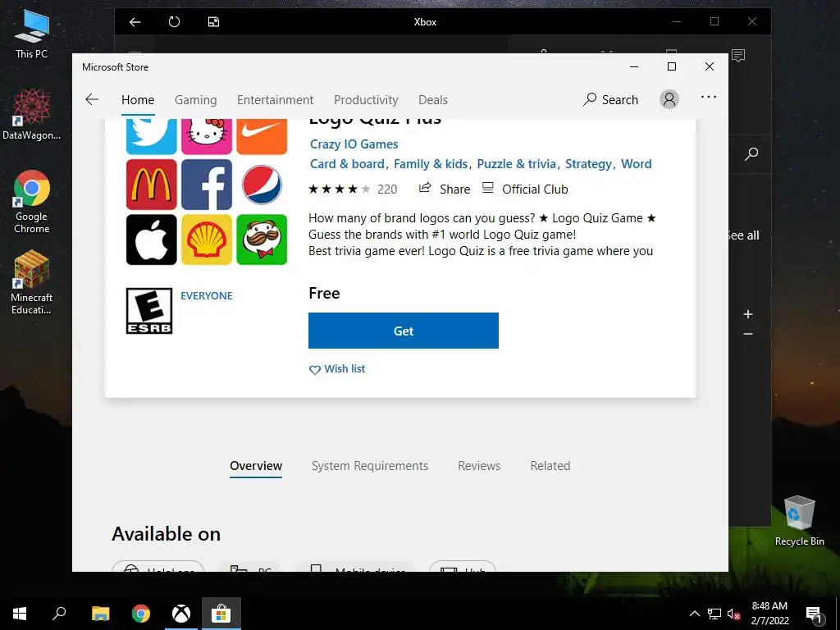Click the Xbox window search magnifier
The width and height of the screenshot is (840, 630).
751,154
